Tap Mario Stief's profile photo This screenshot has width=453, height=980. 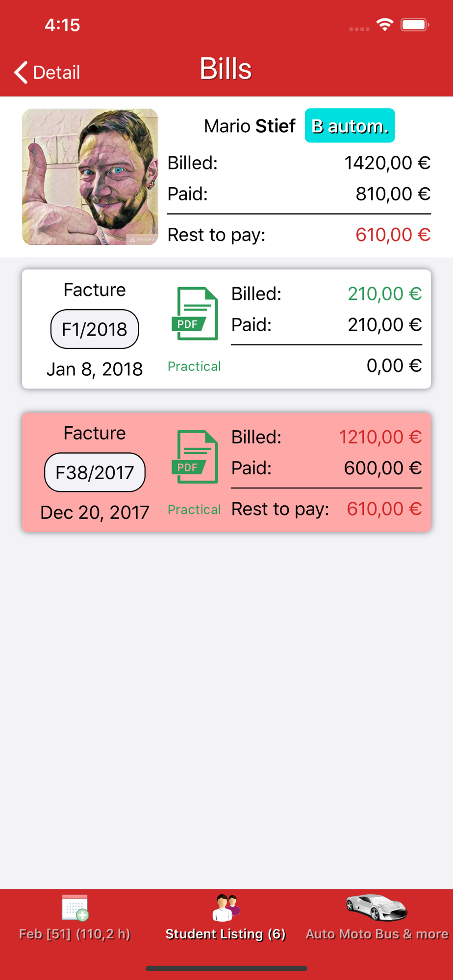click(90, 177)
